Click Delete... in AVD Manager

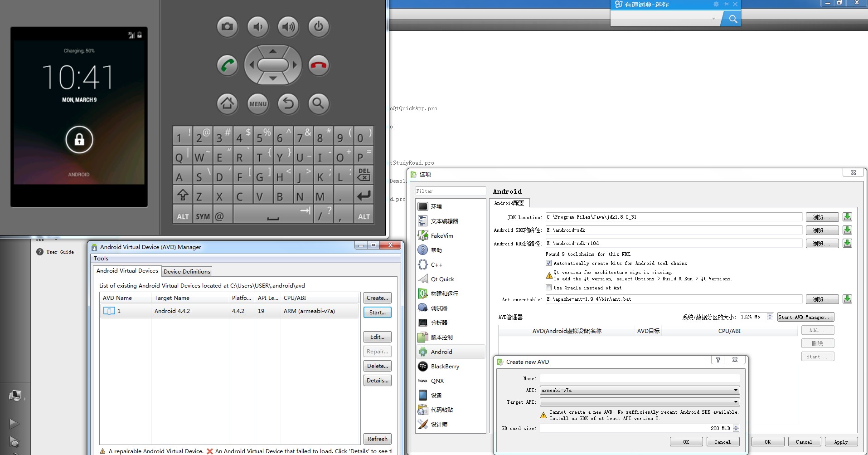coord(378,366)
